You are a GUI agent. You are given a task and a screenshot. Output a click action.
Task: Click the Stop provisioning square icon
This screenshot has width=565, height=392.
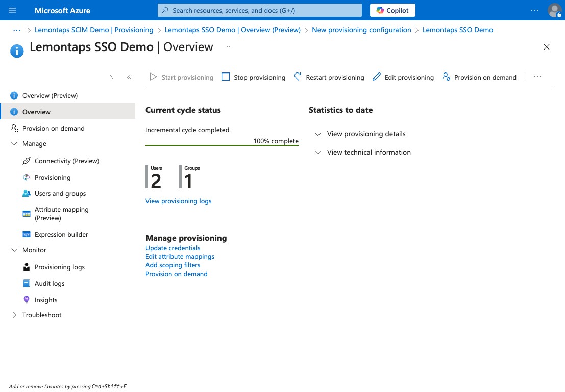(226, 77)
